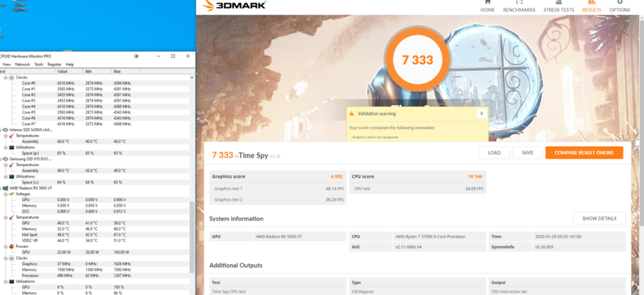Click Hardware Monitor scrollbar up arrow
This screenshot has width=644, height=295.
click(x=191, y=78)
